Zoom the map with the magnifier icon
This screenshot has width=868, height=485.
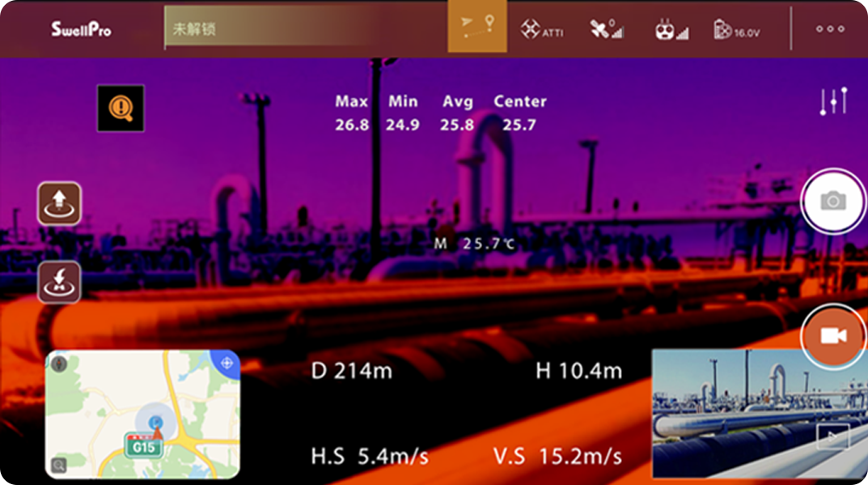click(x=58, y=465)
